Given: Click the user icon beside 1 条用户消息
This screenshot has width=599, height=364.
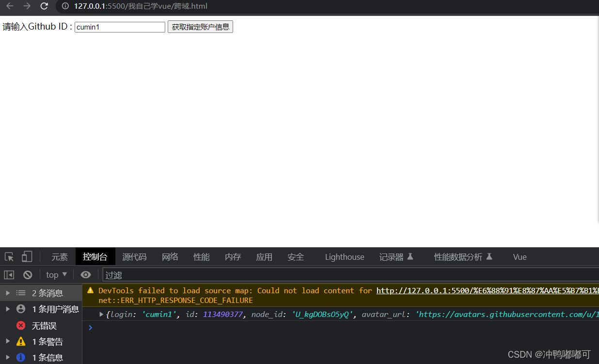Looking at the screenshot, I should coord(21,309).
